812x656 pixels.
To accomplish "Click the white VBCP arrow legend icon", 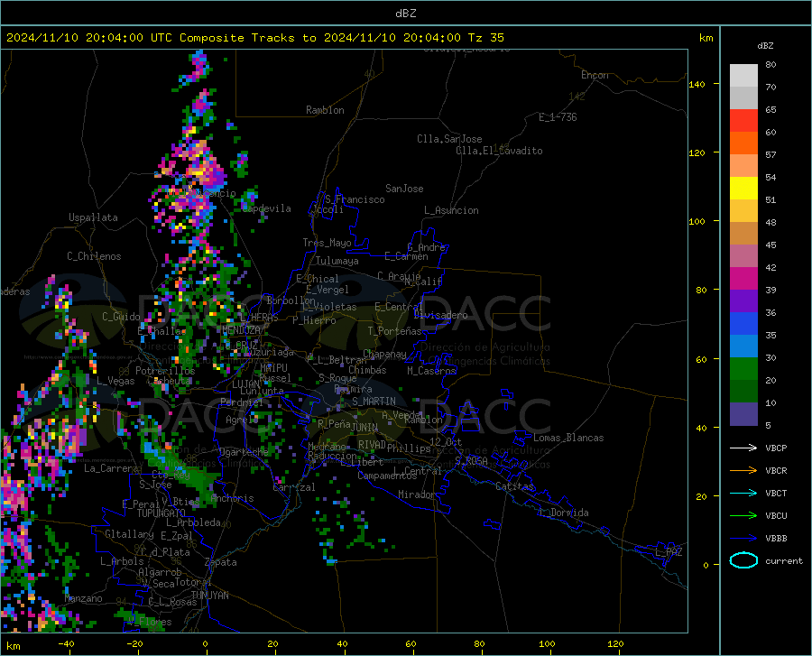I will (x=743, y=448).
